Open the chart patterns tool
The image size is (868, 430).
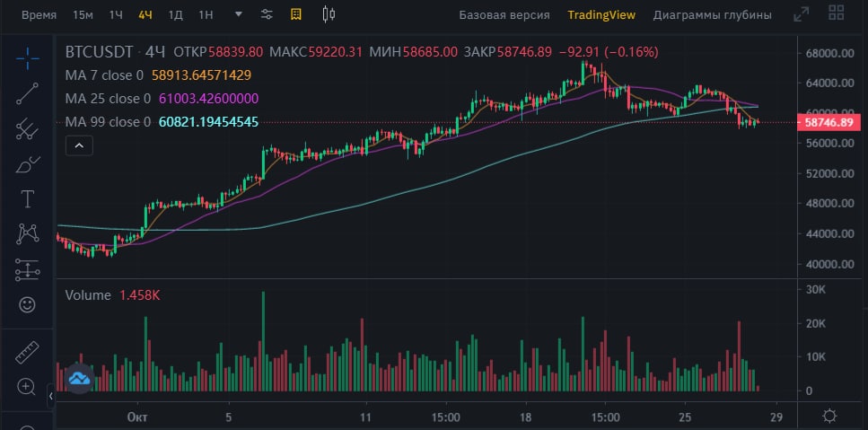[x=27, y=233]
